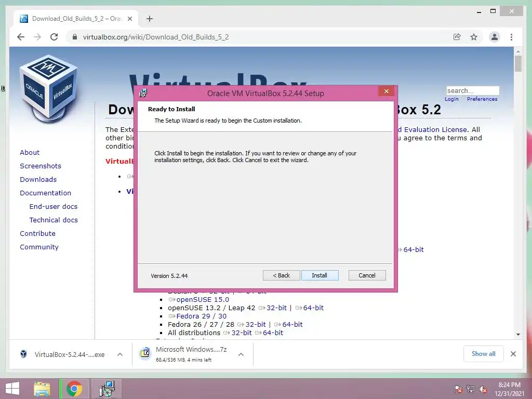
Task: Click the network tray icon
Action: point(471,389)
